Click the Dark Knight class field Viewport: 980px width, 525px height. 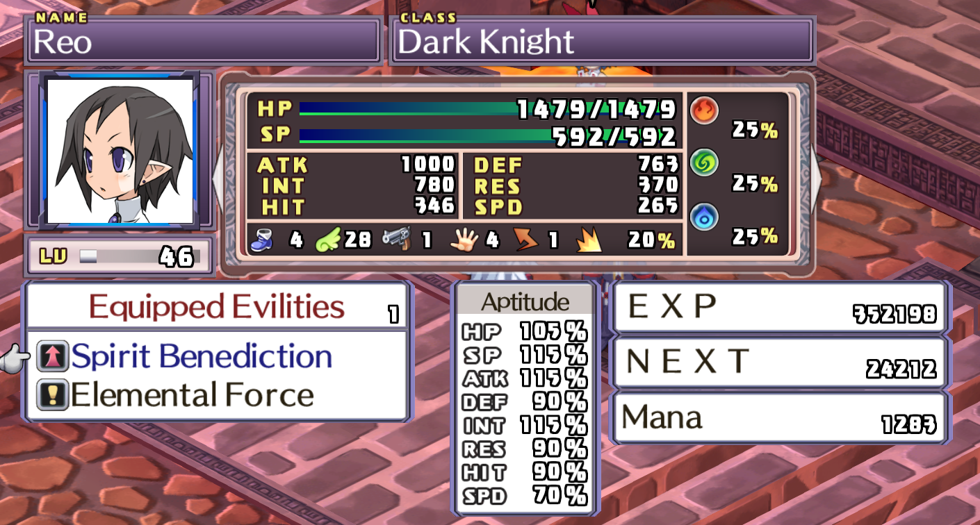coord(603,42)
